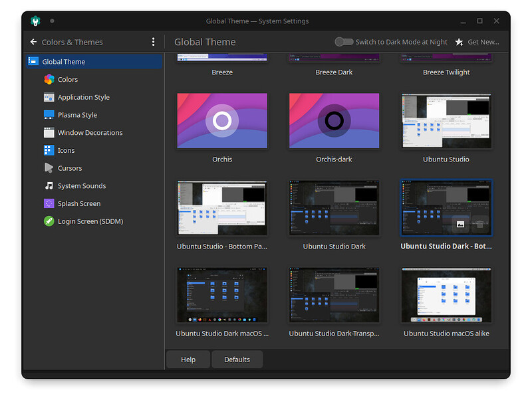This screenshot has width=532, height=416.
Task: Click the Login Screen (SDDM) icon
Action: (x=49, y=221)
